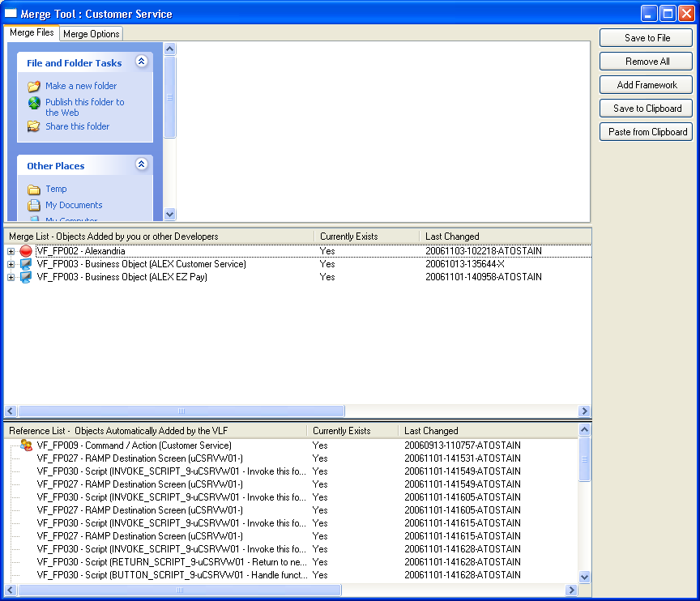Image resolution: width=700 pixels, height=601 pixels.
Task: Click the ALEX EZ Pay business object icon
Action: 26,277
